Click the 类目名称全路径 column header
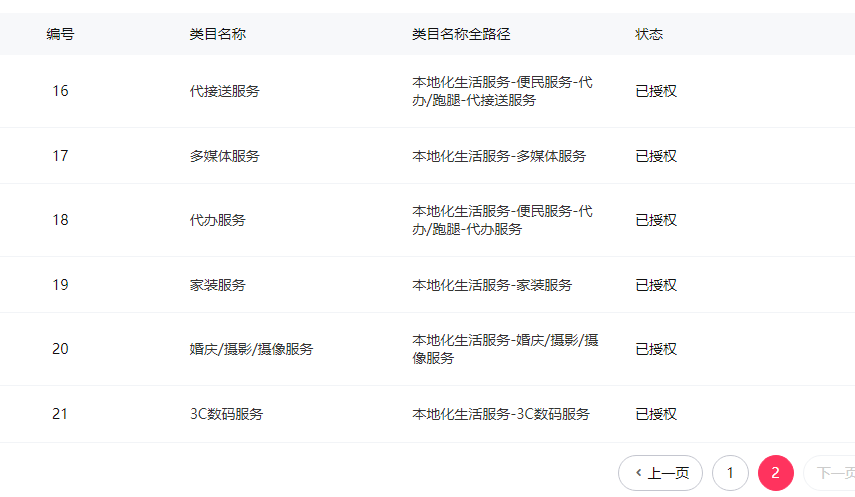 point(461,34)
